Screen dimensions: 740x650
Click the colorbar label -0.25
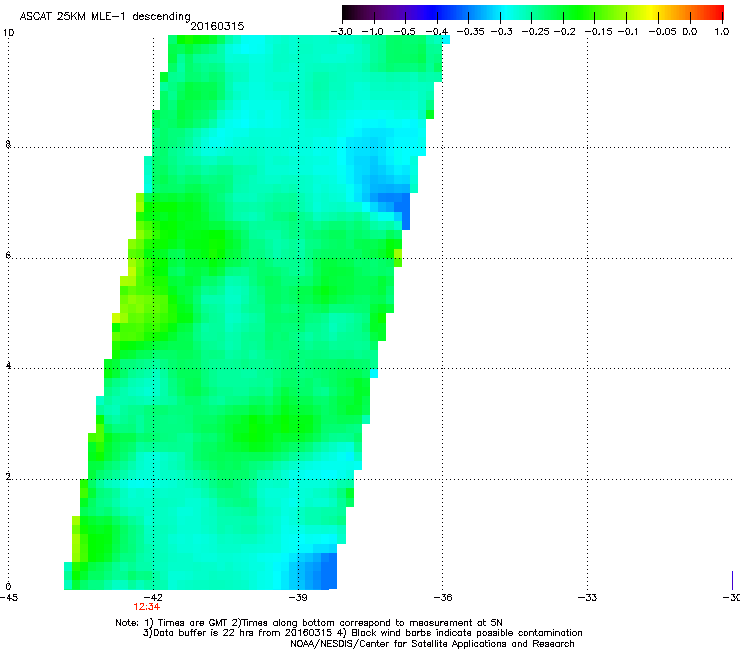click(535, 32)
